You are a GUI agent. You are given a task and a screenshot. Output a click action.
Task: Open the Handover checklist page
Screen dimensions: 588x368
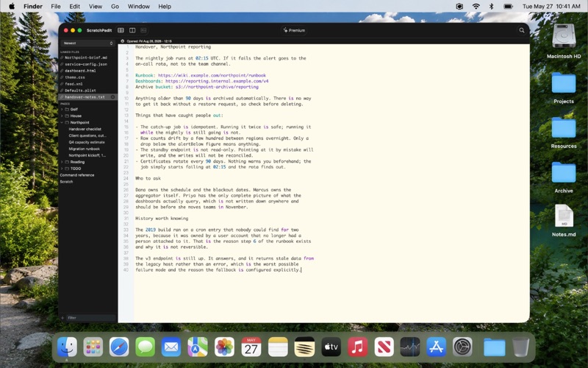pyautogui.click(x=85, y=130)
